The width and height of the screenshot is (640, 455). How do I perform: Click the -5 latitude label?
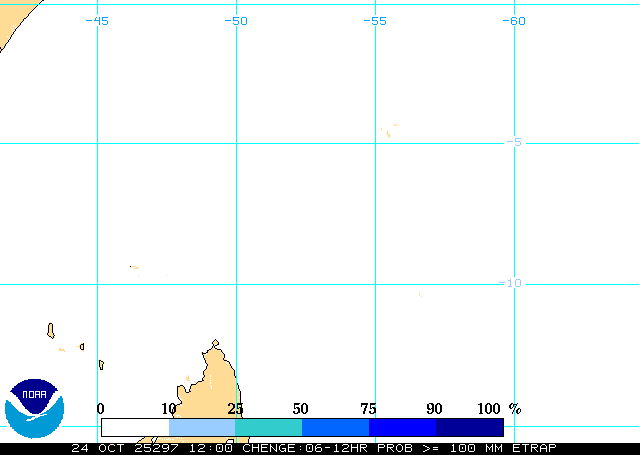514,142
